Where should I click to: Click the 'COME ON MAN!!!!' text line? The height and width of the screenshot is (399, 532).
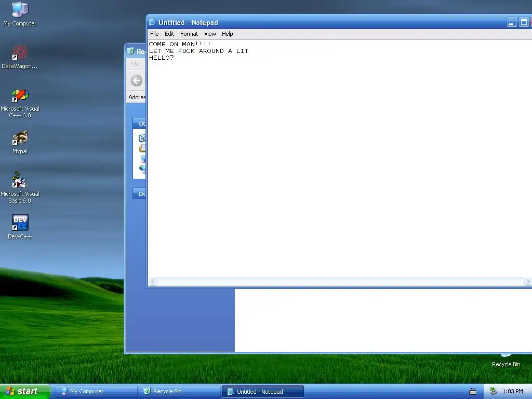(x=179, y=44)
